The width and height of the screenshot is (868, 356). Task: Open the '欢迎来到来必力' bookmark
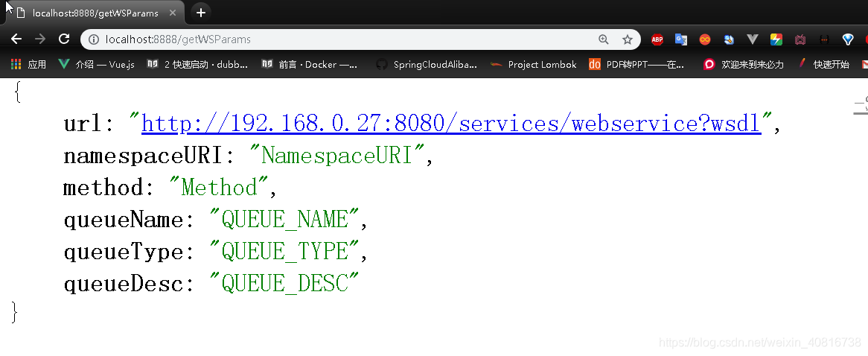(x=744, y=64)
